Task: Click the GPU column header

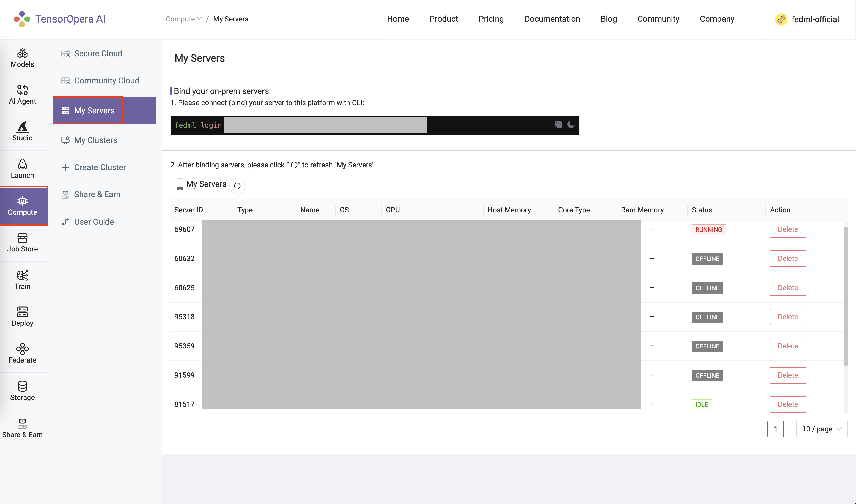Action: pos(392,210)
